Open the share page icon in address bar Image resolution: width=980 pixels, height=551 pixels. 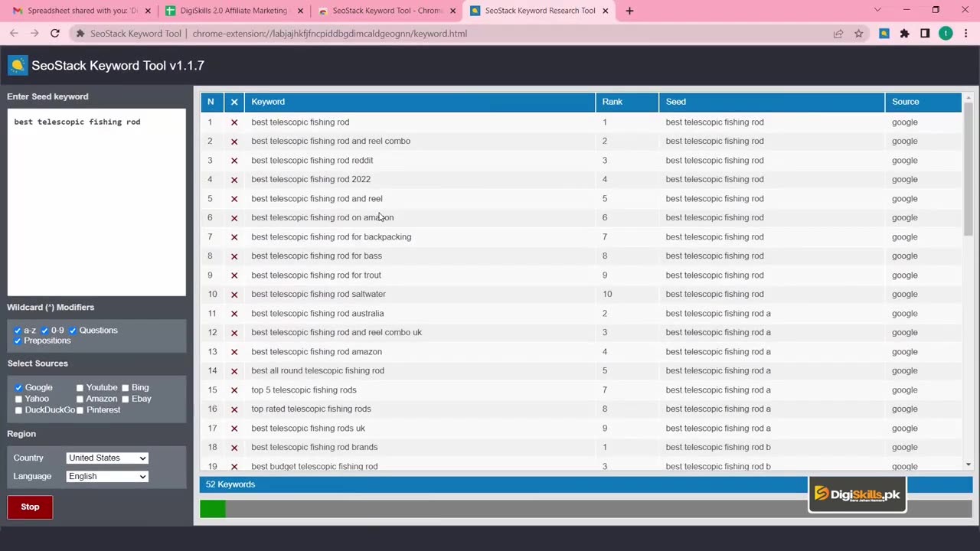pyautogui.click(x=838, y=34)
